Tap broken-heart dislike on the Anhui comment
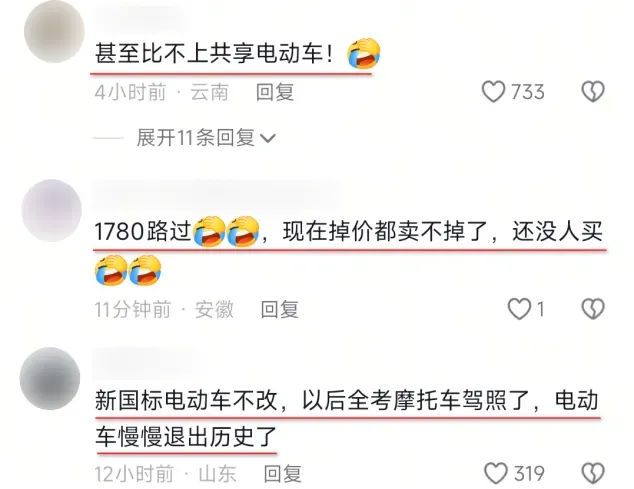This screenshot has height=489, width=634. pos(593,309)
